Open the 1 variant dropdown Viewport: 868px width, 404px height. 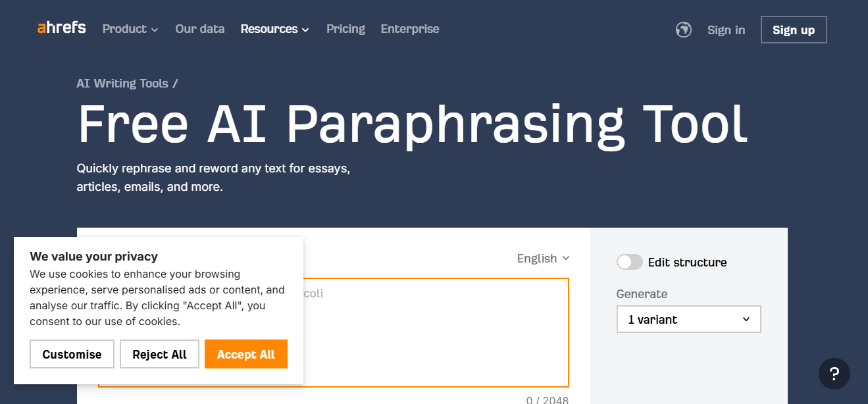pos(688,319)
